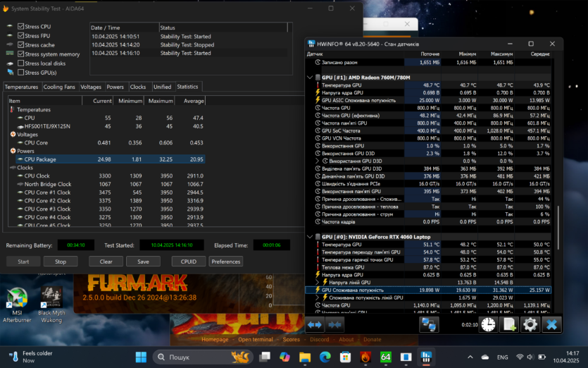Click FurMark Homepage link
The image size is (588, 368).
point(215,340)
